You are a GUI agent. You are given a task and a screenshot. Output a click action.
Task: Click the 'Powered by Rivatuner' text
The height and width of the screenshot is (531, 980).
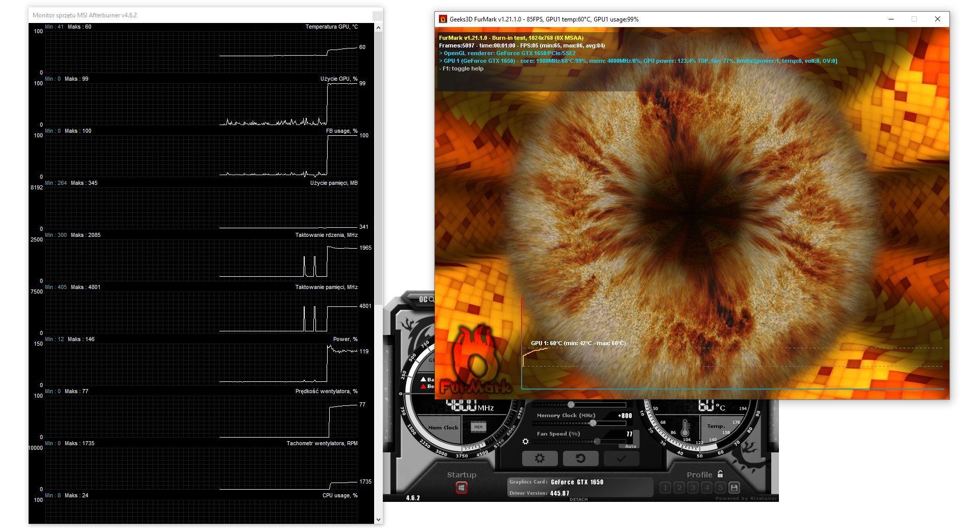point(746,498)
